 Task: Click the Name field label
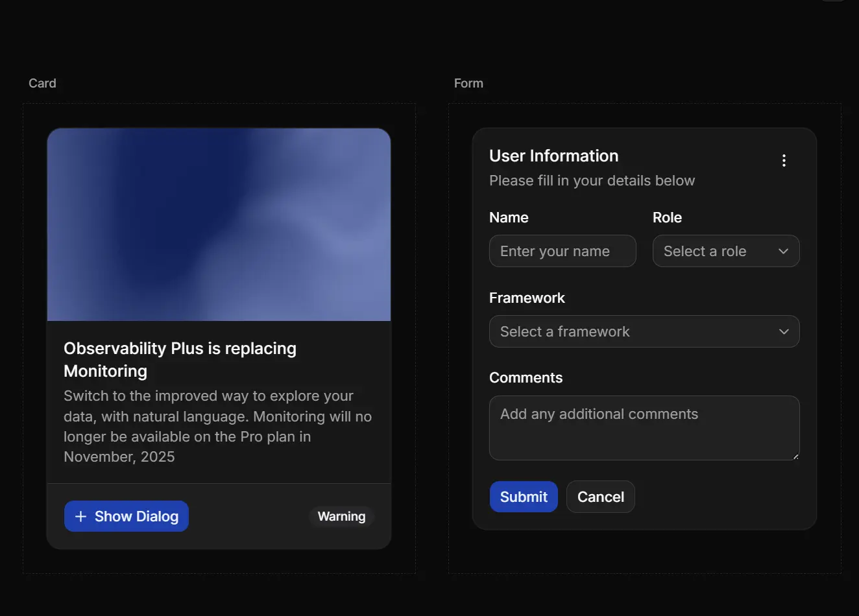[509, 218]
